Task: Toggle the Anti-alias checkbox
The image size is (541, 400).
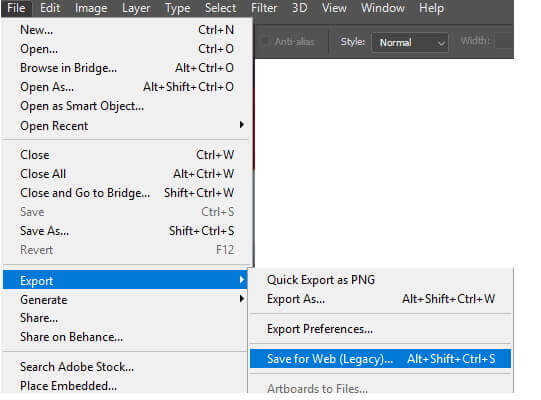Action: pos(265,42)
